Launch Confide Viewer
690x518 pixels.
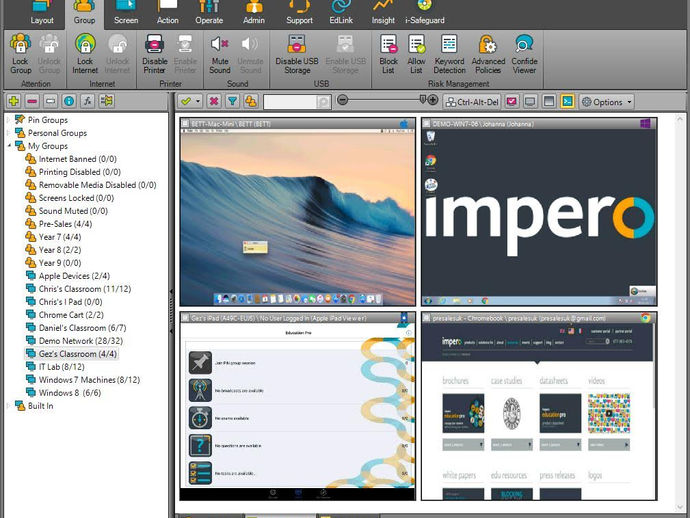[524, 54]
